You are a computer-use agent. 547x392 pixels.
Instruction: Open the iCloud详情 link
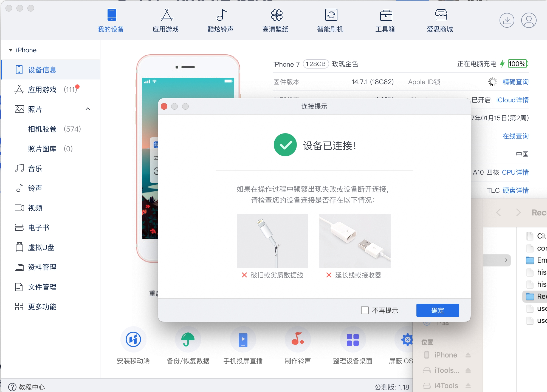pos(512,100)
